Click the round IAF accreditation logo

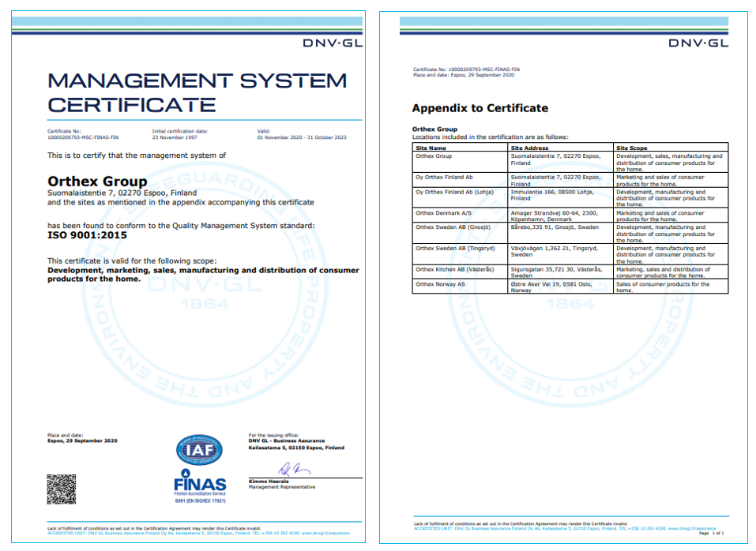point(199,450)
